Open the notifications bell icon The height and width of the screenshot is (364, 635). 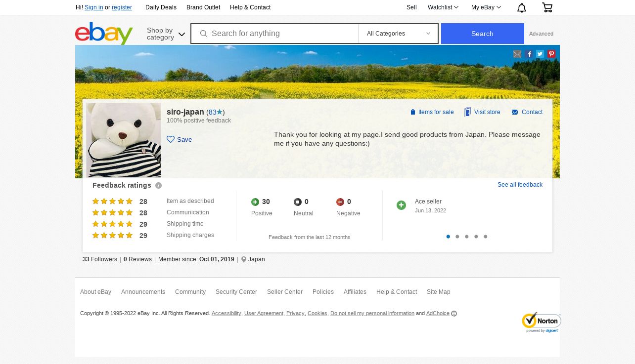coord(522,7)
